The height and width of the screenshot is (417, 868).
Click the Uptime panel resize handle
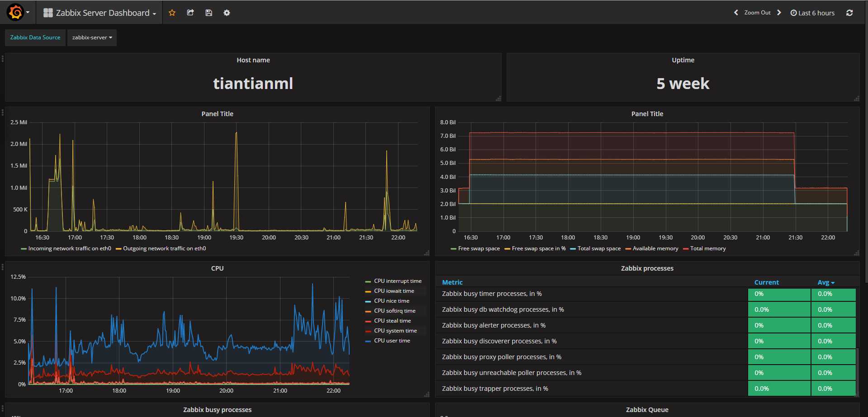point(856,98)
